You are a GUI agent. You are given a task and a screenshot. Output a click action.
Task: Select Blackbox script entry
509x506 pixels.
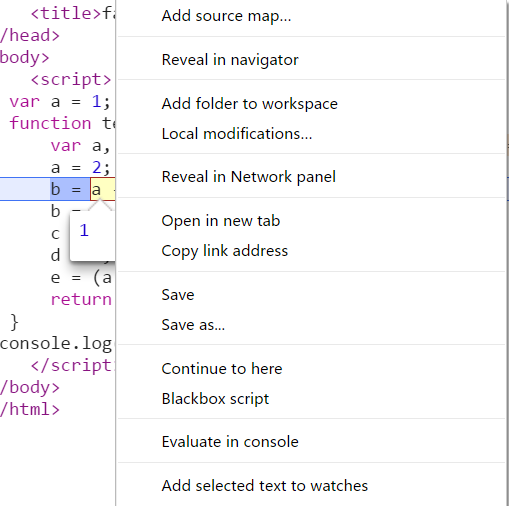coord(215,399)
